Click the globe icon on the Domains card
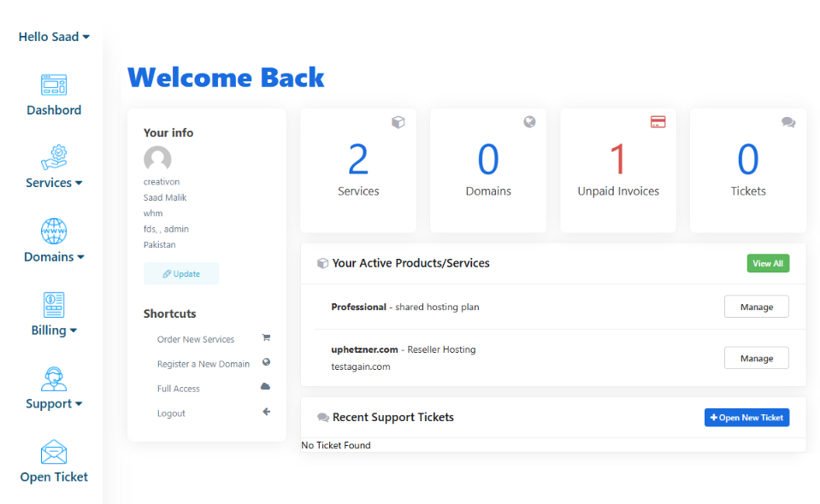 tap(529, 122)
